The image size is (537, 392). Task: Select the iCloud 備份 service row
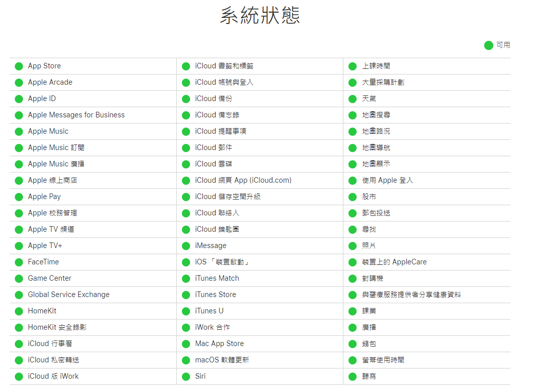215,99
